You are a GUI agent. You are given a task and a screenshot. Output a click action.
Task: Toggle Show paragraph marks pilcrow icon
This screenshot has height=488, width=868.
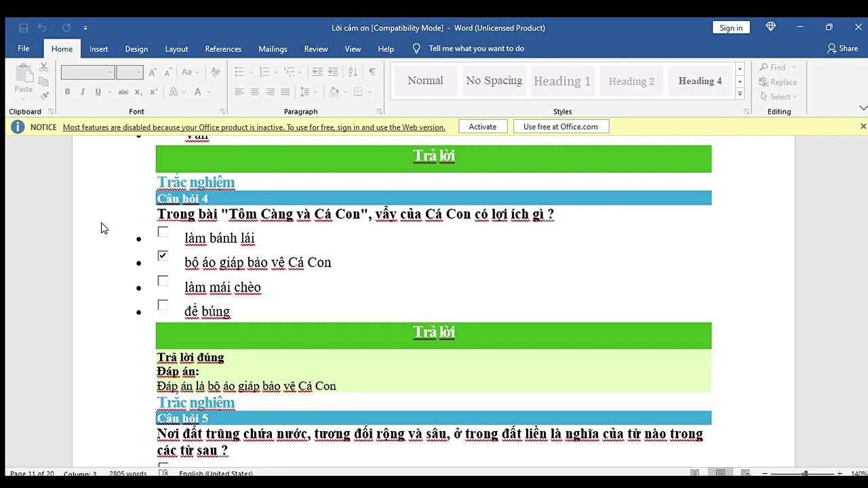point(372,72)
